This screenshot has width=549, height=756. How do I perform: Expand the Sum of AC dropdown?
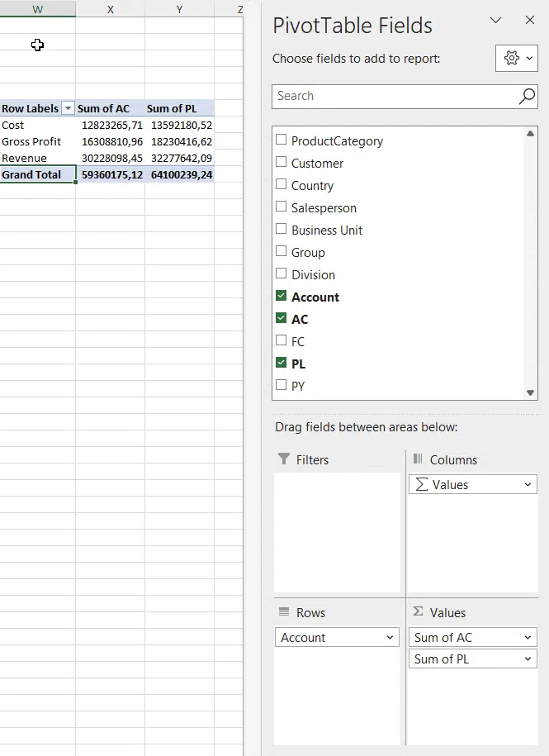pos(528,638)
